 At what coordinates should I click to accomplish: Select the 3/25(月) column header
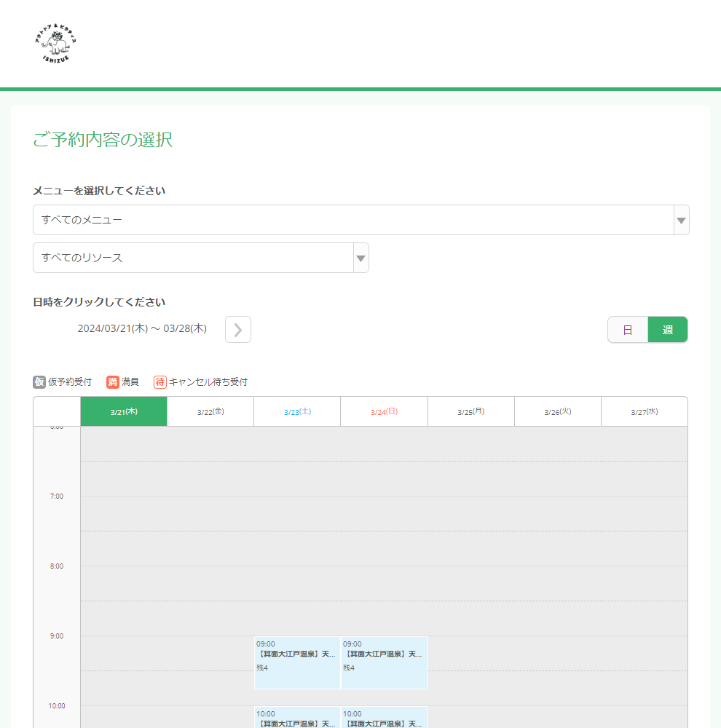coord(470,411)
